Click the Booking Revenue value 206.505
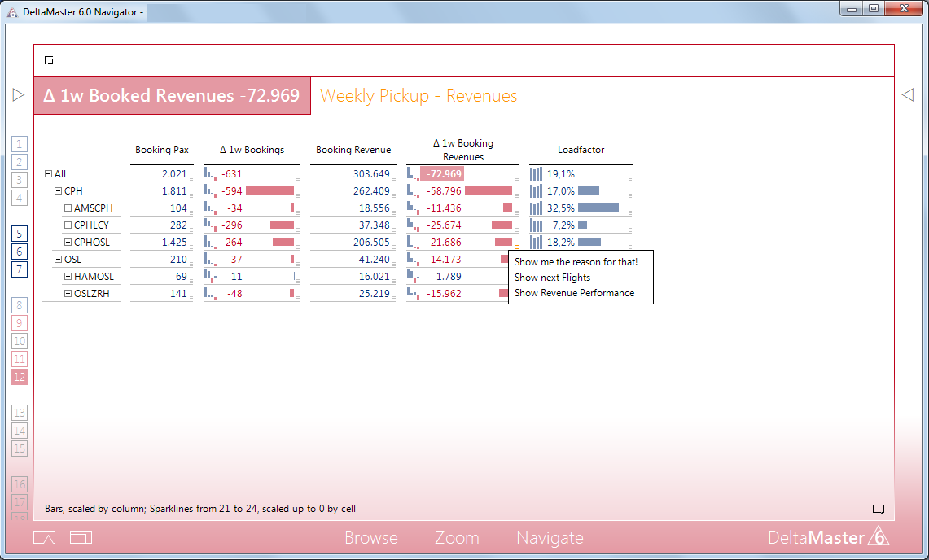Screen dimensions: 929x560 pyautogui.click(x=371, y=243)
